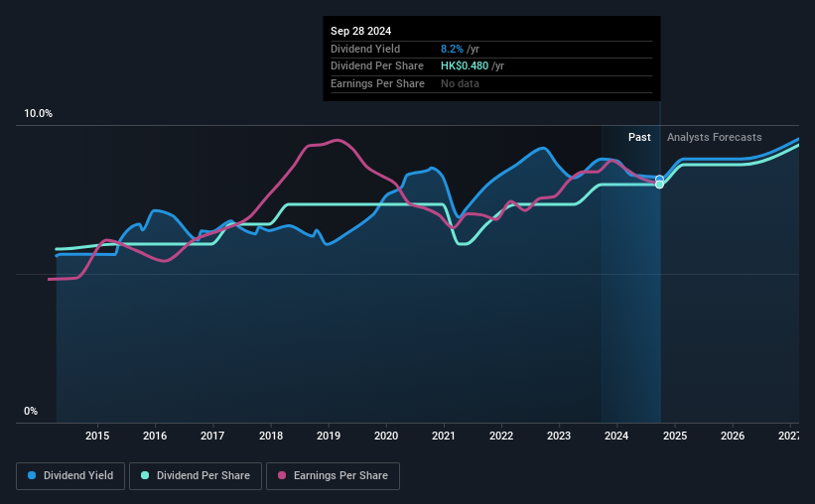Select the 2021 x-axis year label
The width and height of the screenshot is (815, 504).
[444, 436]
